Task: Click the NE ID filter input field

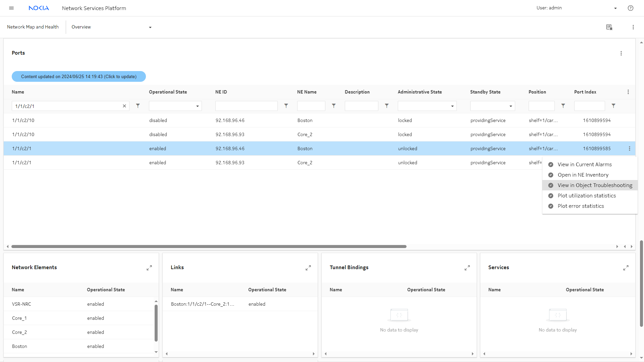Action: pyautogui.click(x=247, y=106)
